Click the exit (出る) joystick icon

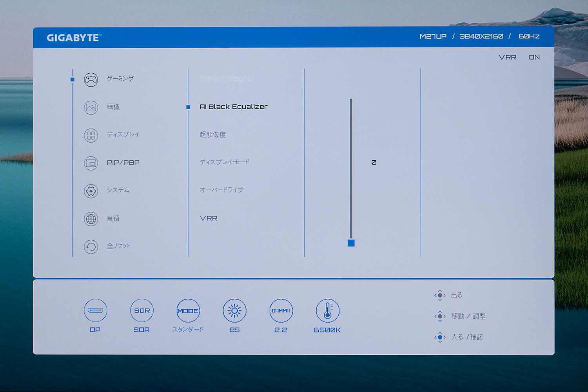[440, 295]
